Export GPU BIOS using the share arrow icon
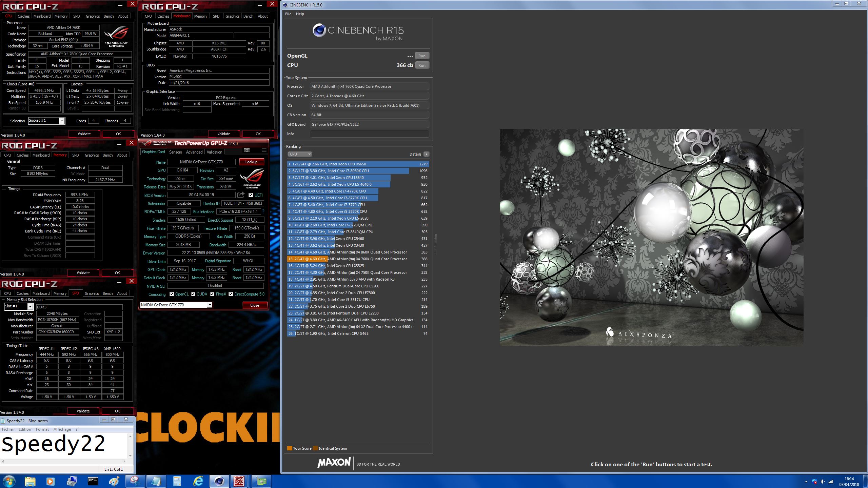 coord(241,195)
